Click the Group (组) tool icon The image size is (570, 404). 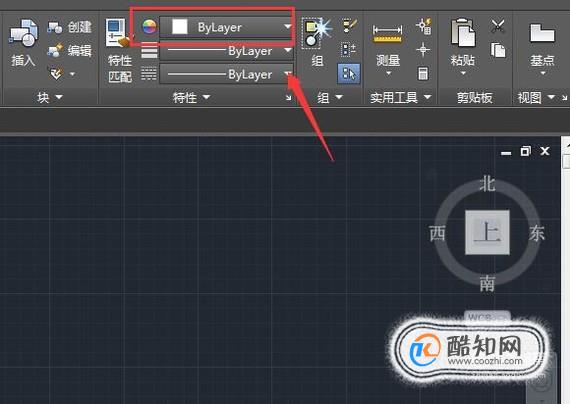click(x=317, y=43)
